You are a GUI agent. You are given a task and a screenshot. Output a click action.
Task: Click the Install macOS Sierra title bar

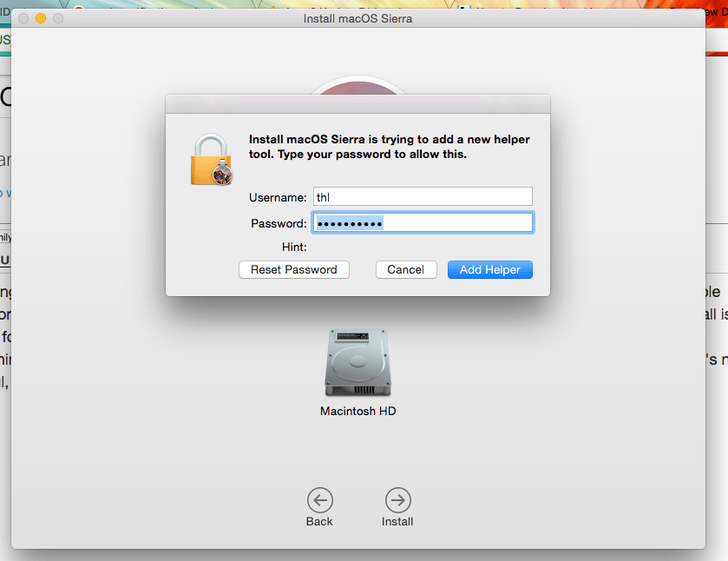click(x=359, y=18)
